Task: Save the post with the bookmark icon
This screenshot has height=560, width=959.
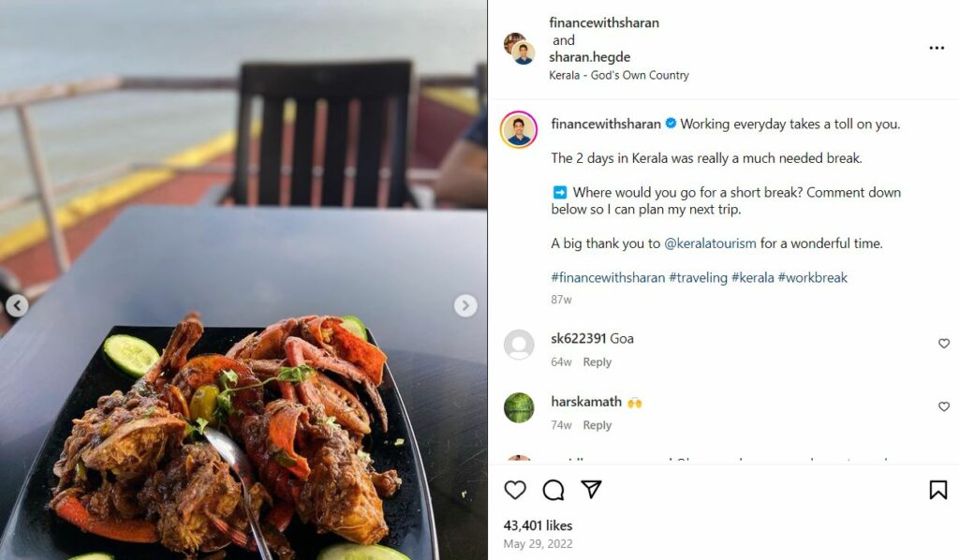Action: coord(937,490)
